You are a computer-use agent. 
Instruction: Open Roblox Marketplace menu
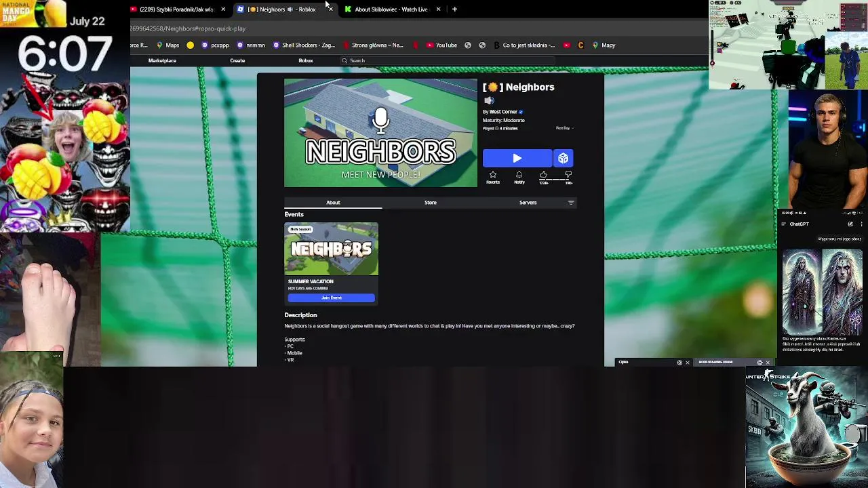coord(162,60)
